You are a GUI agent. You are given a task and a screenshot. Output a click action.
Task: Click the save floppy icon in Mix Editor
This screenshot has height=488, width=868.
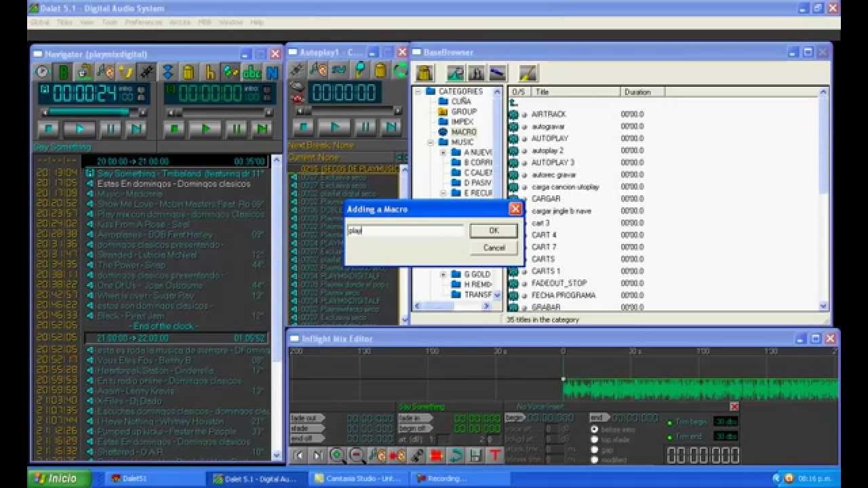point(475,455)
